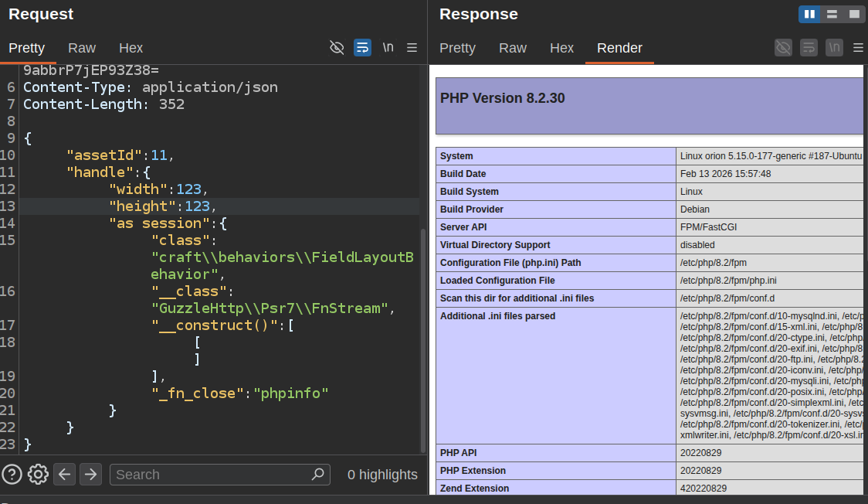The height and width of the screenshot is (504, 868).
Task: Select side-by-side split layout icon
Action: pyautogui.click(x=809, y=15)
